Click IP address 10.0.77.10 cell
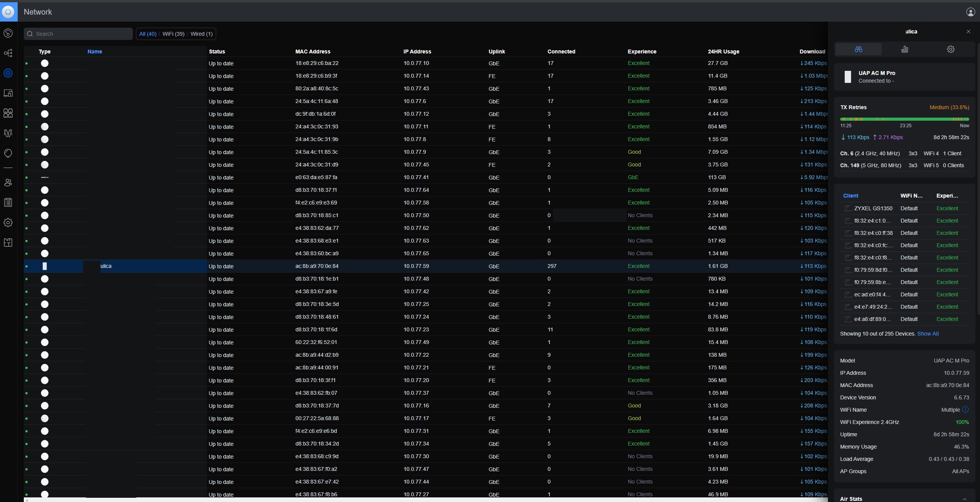The width and height of the screenshot is (980, 502). (416, 63)
